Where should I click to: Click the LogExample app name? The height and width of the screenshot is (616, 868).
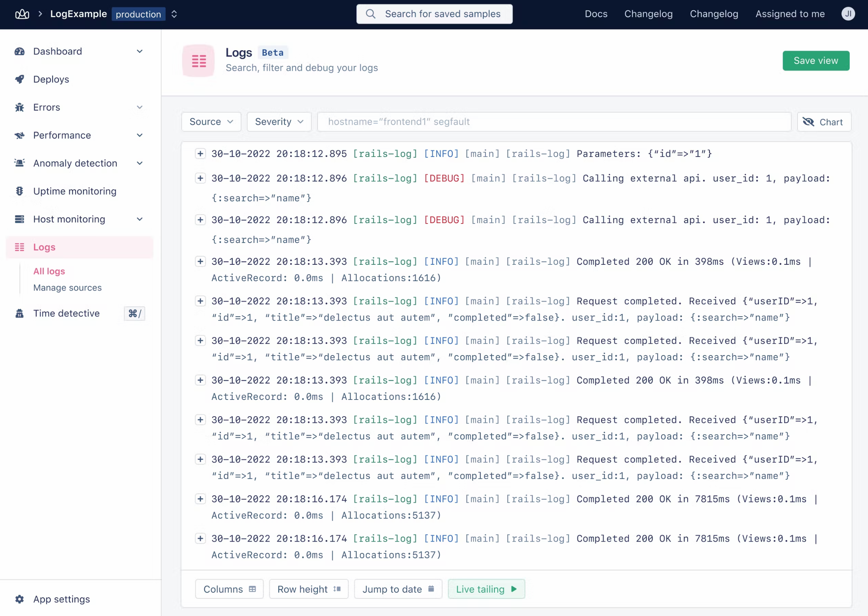78,14
